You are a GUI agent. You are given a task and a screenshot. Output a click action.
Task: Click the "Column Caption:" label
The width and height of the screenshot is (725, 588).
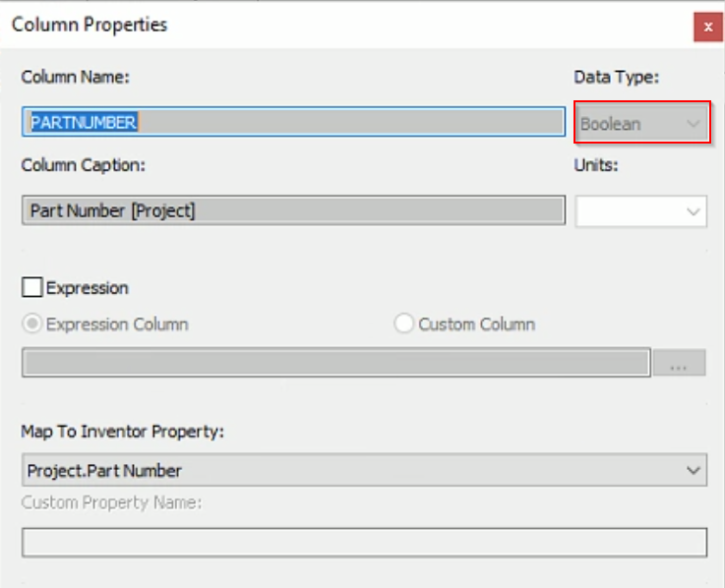click(x=84, y=165)
